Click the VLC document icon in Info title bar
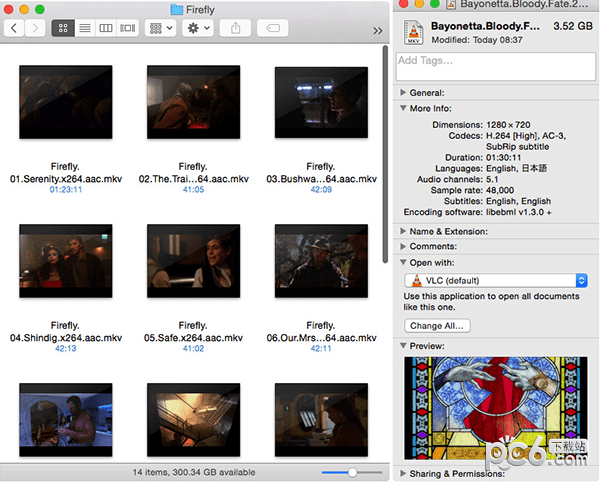 point(452,4)
